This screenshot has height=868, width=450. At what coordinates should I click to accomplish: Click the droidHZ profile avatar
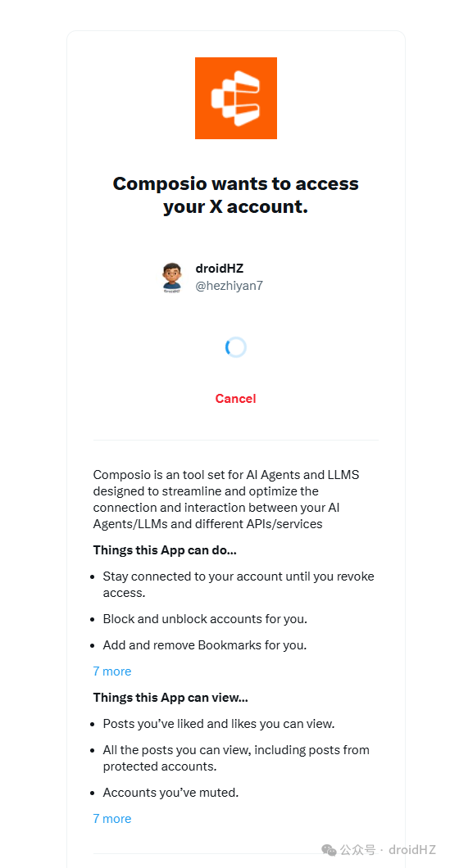172,277
